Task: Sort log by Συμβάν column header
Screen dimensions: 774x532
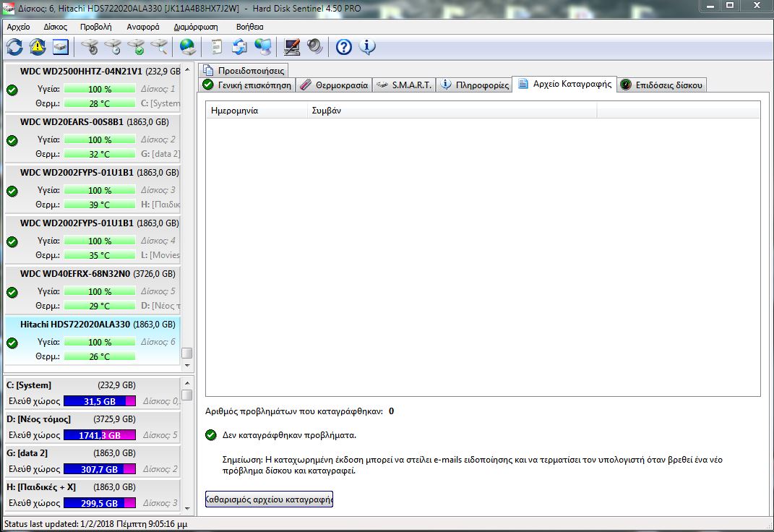Action: 452,111
